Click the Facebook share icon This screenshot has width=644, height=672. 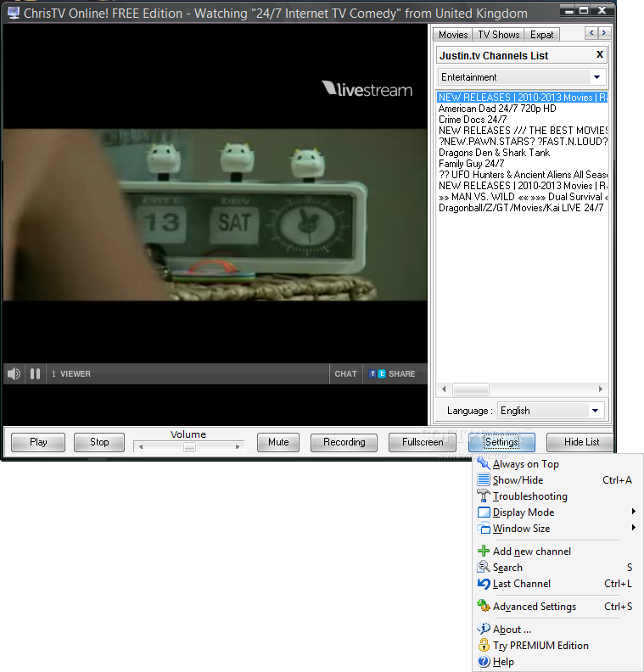click(372, 373)
